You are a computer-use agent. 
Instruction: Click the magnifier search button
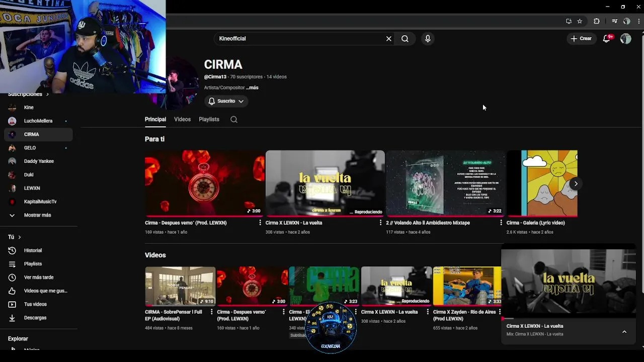(405, 39)
